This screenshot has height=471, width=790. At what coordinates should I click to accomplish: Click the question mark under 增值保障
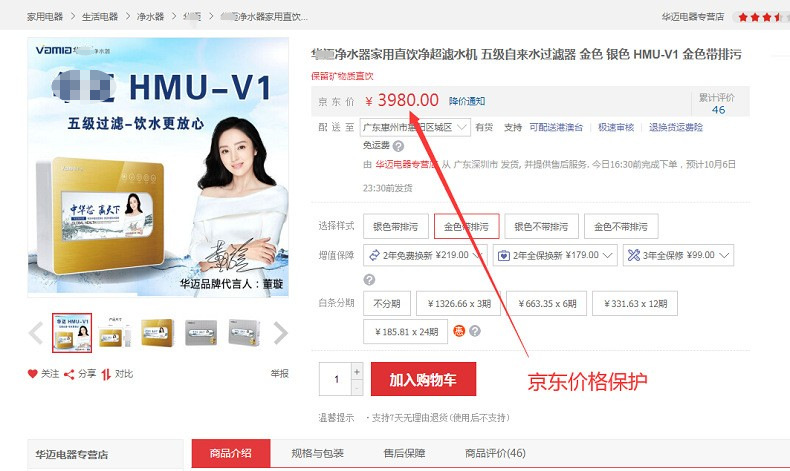pyautogui.click(x=369, y=280)
